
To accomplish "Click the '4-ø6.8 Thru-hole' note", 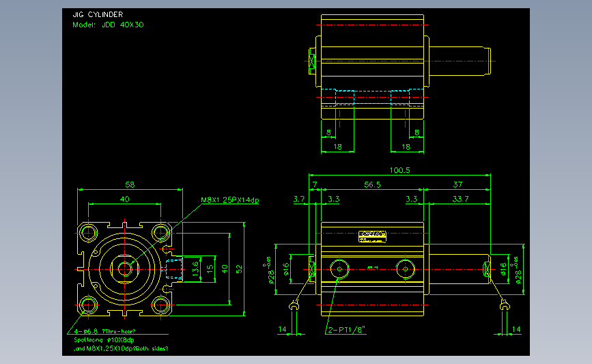I will (104, 331).
